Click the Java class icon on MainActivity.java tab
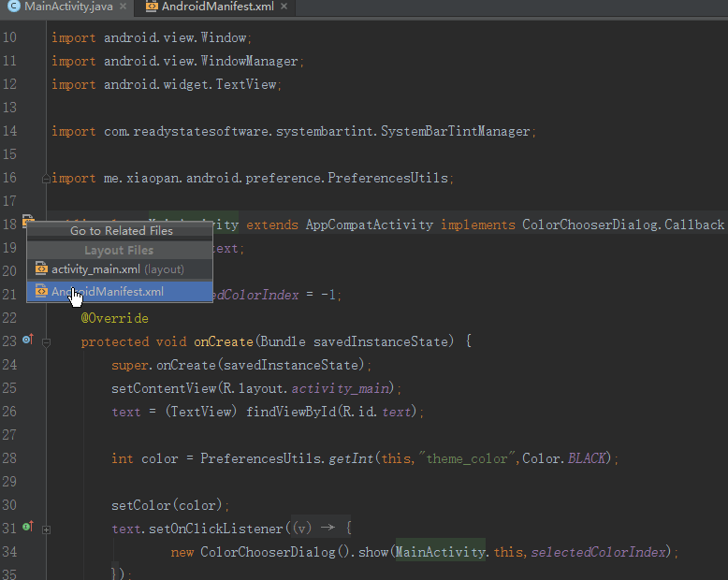The height and width of the screenshot is (580, 728). click(x=14, y=7)
